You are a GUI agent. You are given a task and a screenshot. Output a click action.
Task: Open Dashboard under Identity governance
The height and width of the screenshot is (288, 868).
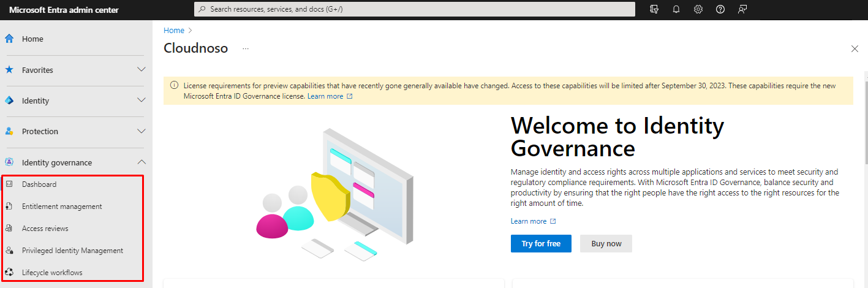[x=39, y=184]
